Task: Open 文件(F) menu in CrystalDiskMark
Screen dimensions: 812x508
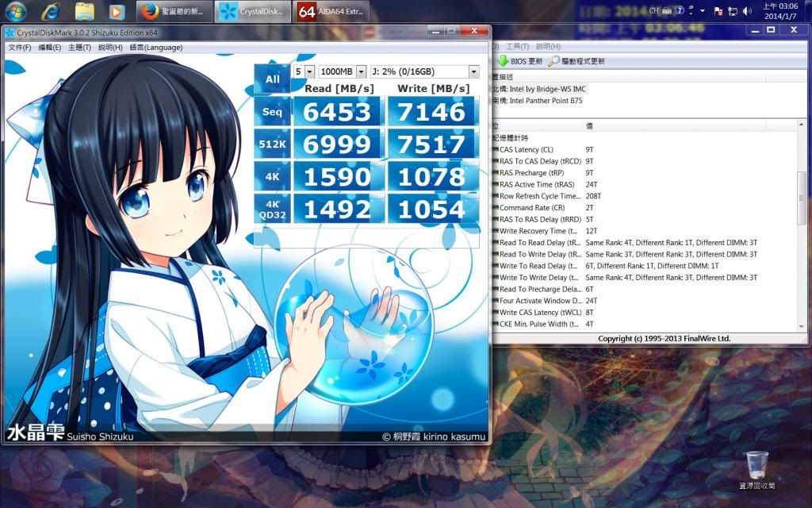Action: coord(20,47)
